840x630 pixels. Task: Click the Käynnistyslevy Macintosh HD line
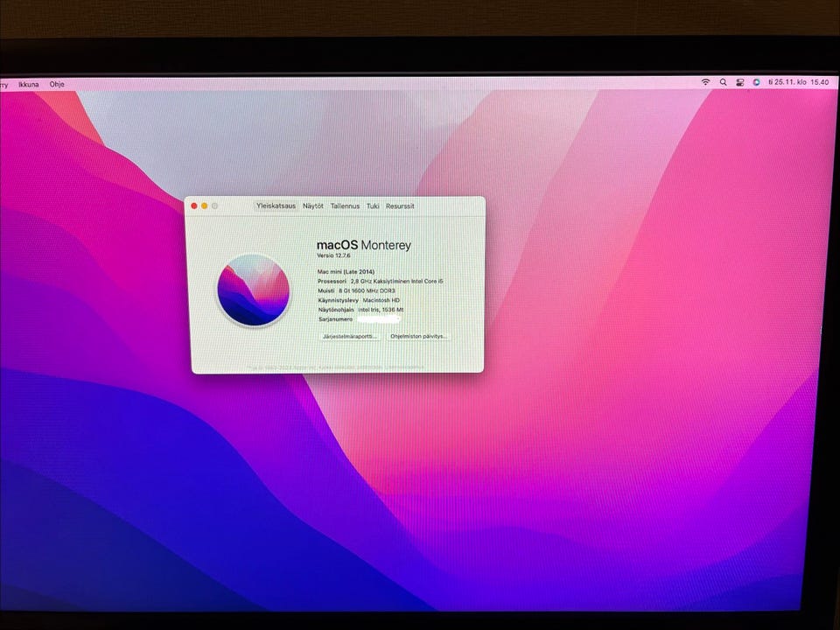click(359, 300)
